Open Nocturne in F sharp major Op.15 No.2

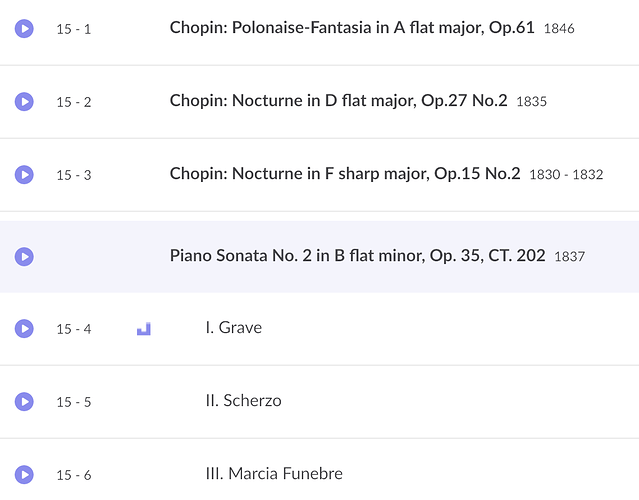pyautogui.click(x=345, y=174)
